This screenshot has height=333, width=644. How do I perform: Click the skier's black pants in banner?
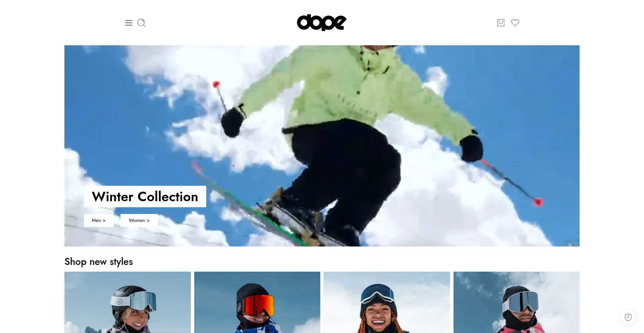pos(345,174)
